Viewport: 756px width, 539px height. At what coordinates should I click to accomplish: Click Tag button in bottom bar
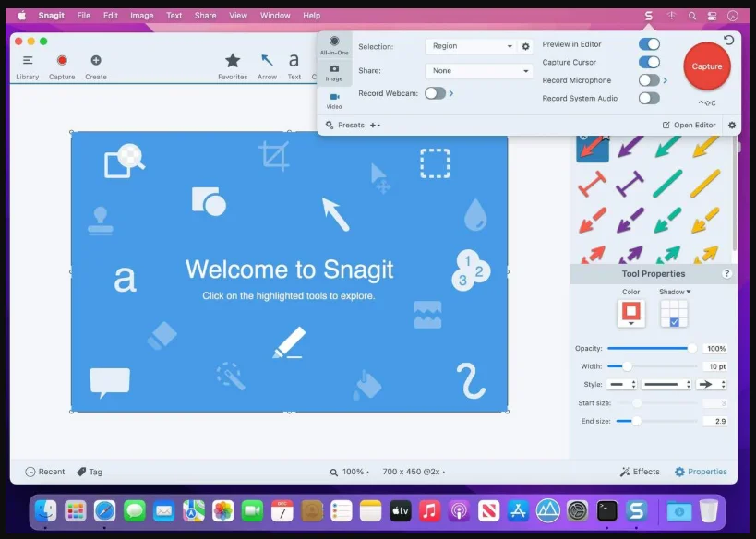(x=90, y=472)
